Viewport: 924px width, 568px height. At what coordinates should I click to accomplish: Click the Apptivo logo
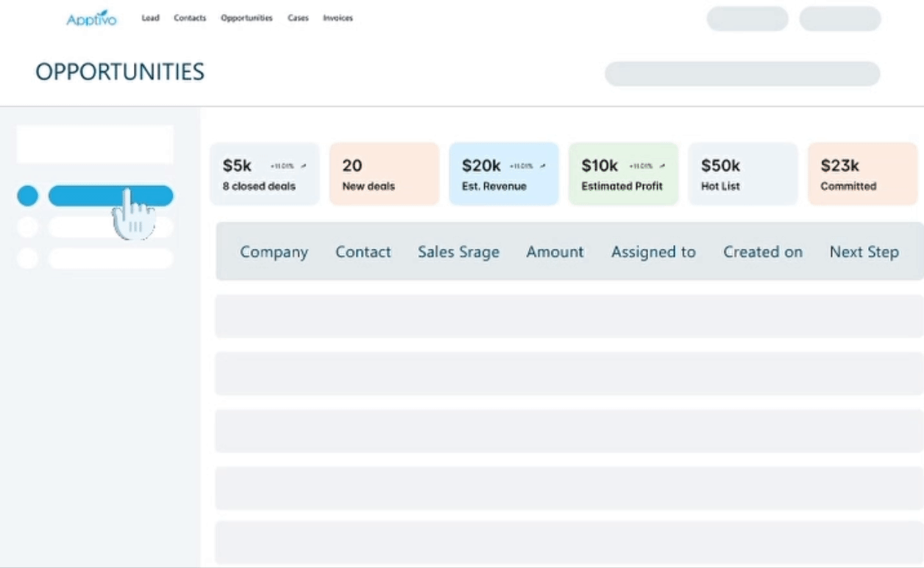click(91, 18)
